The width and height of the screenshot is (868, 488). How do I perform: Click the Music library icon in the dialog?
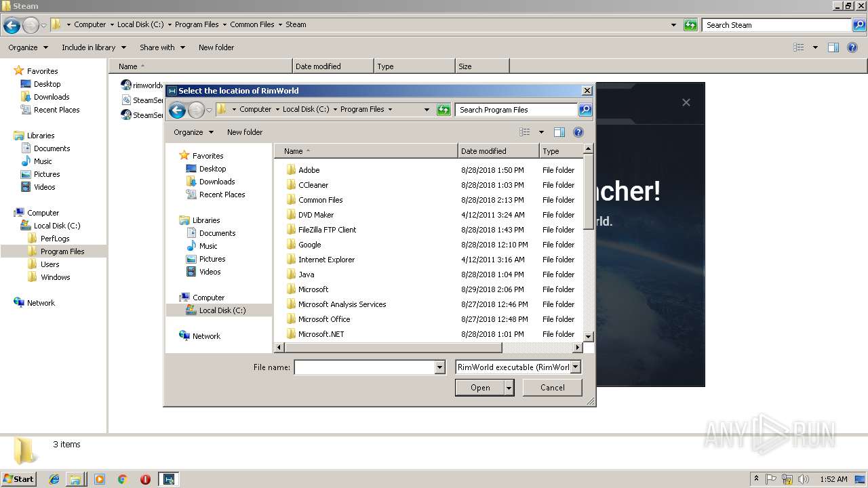191,246
